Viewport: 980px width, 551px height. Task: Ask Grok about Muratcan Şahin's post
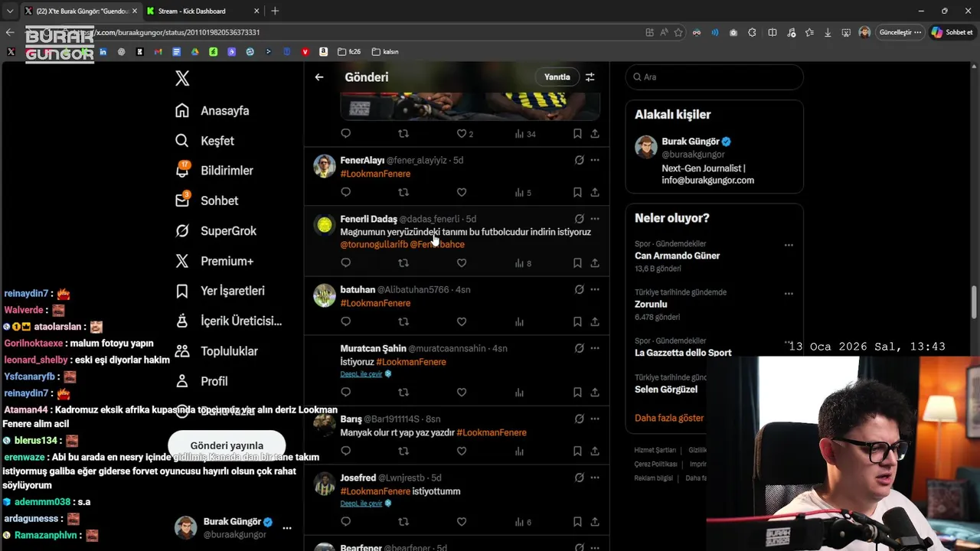(579, 348)
